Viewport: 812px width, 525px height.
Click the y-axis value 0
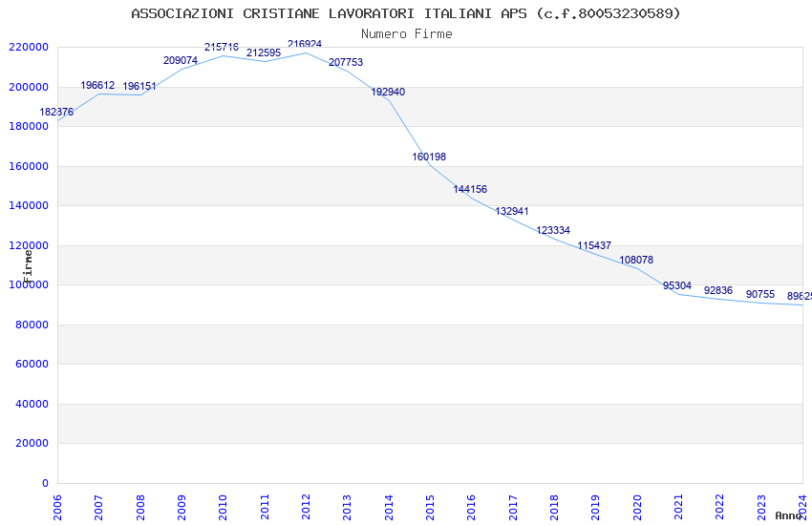click(46, 484)
